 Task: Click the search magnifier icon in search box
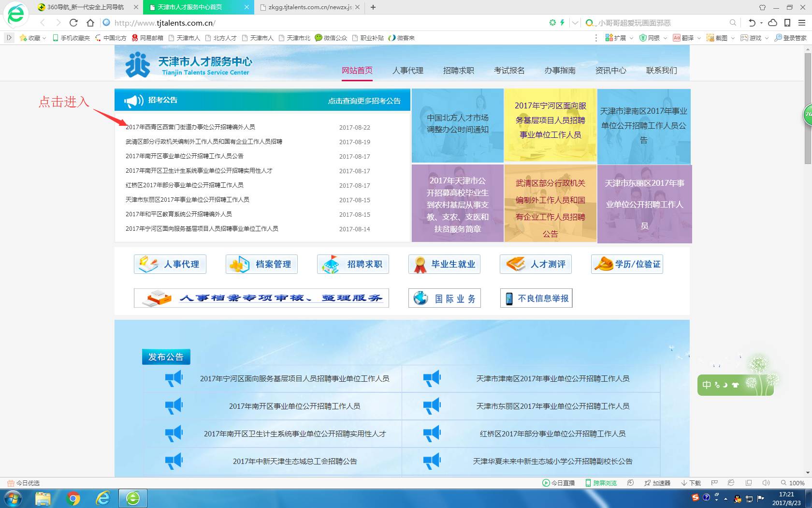tap(733, 23)
